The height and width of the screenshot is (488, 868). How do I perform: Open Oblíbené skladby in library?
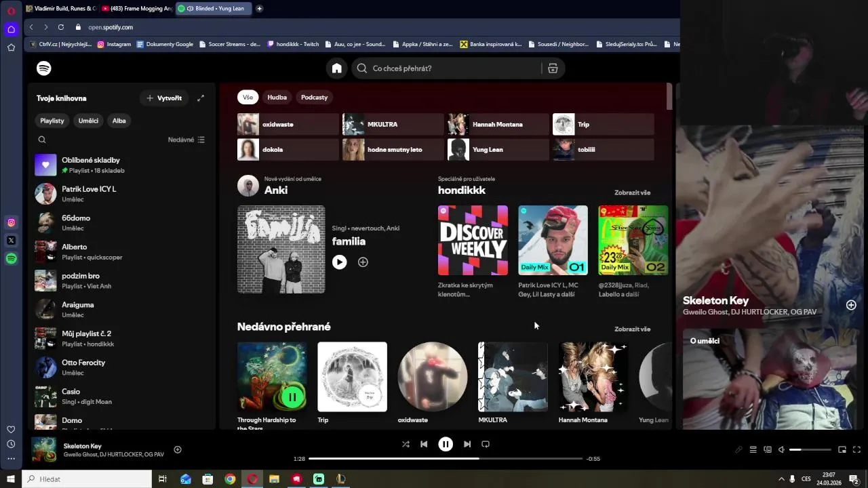point(122,165)
